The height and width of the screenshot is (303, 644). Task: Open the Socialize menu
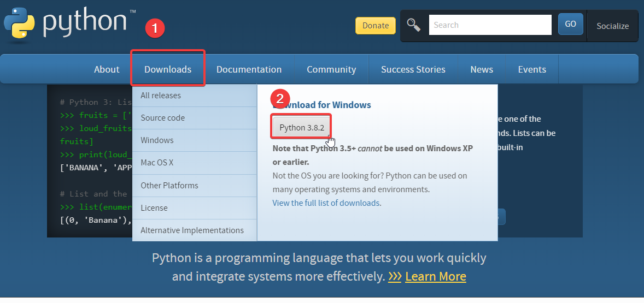click(612, 26)
